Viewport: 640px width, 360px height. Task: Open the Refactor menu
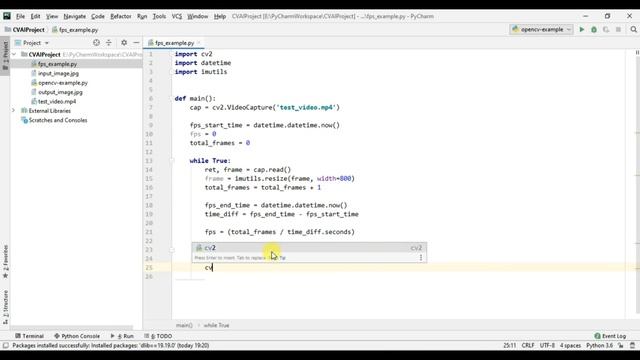coord(121,16)
